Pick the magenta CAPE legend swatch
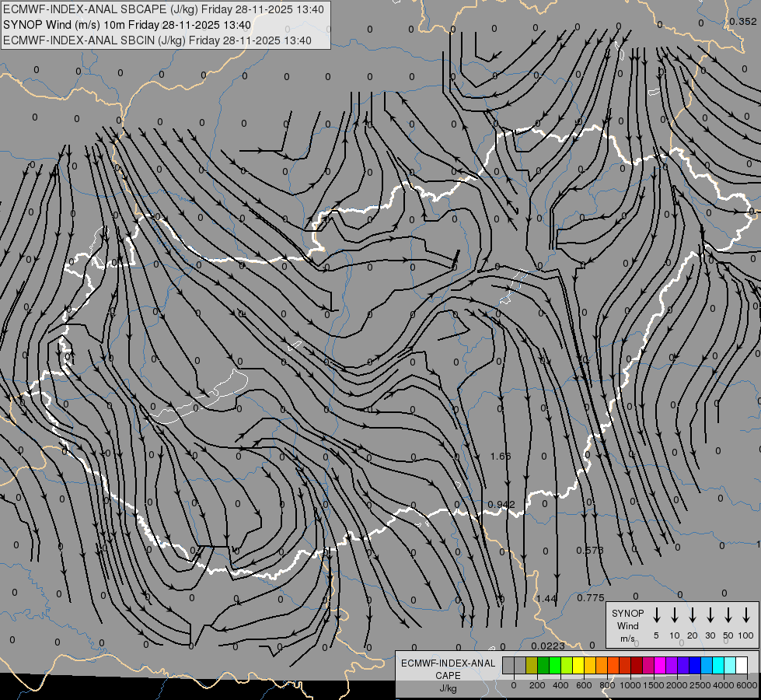 click(x=660, y=665)
